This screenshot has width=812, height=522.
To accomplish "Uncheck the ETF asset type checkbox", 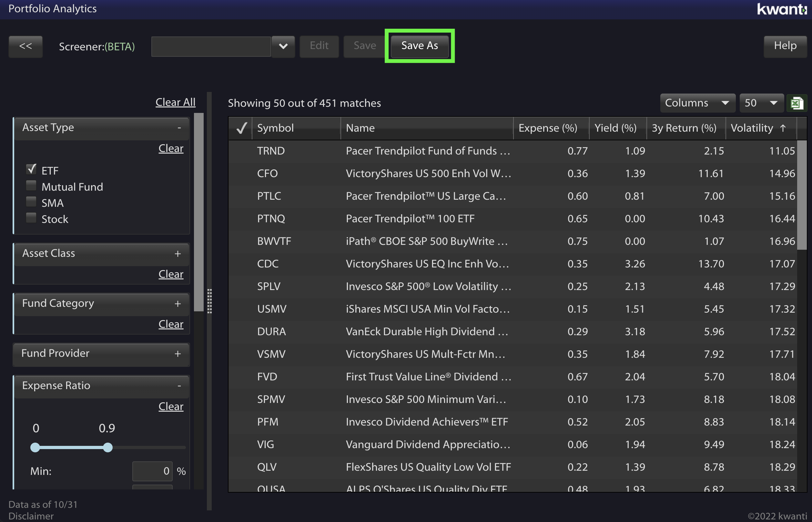I will (32, 169).
